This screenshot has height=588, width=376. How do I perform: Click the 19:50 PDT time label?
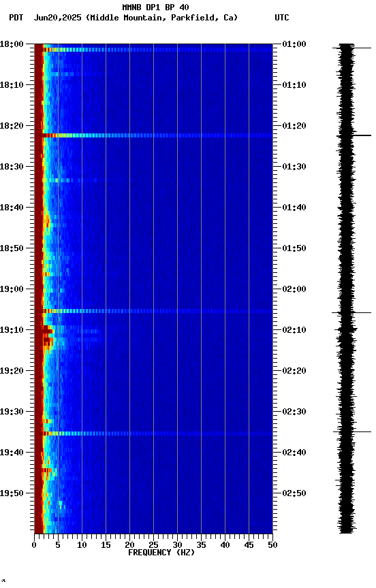click(x=12, y=493)
